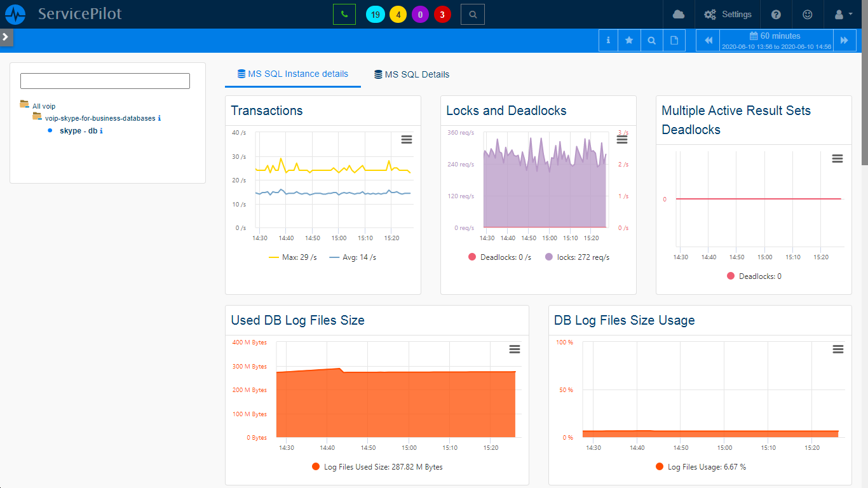Image resolution: width=868 pixels, height=488 pixels.
Task: Open the header search button
Action: tap(472, 14)
